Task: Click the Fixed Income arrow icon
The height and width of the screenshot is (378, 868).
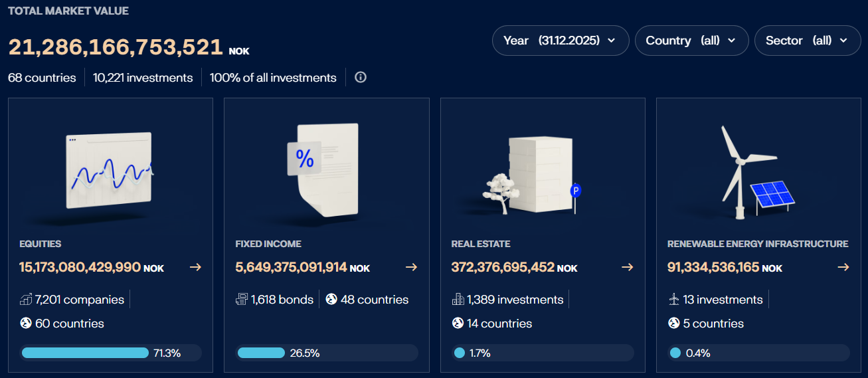Action: 411,267
